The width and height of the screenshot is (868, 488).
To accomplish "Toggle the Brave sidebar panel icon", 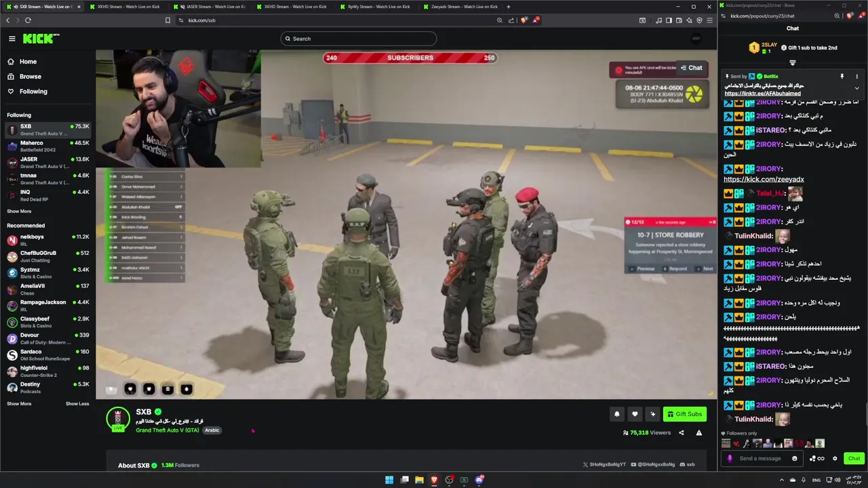I will coord(669,20).
